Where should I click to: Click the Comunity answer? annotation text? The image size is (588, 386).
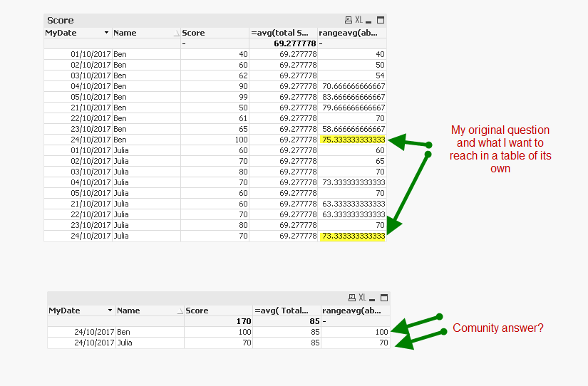[498, 328]
